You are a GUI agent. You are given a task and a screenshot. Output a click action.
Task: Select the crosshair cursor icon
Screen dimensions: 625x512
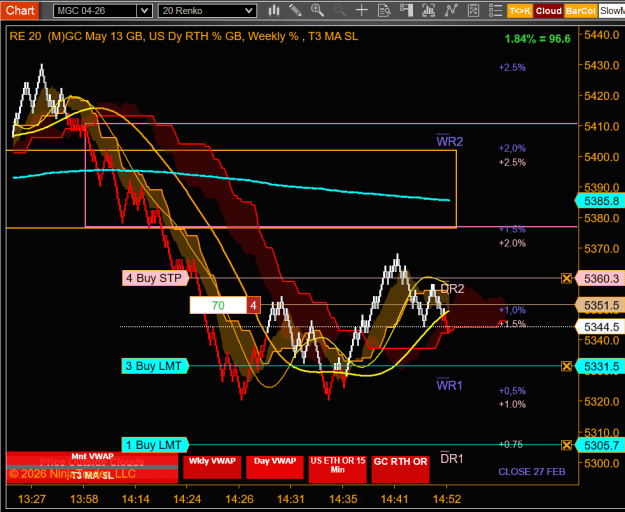point(362,11)
